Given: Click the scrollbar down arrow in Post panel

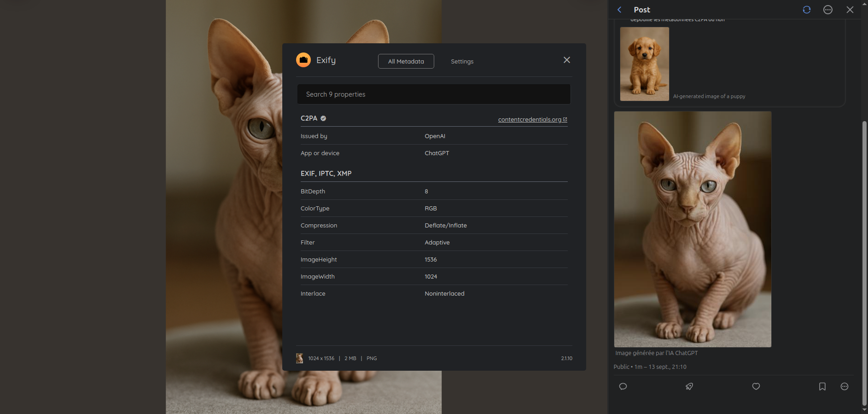Looking at the screenshot, I should 864,410.
